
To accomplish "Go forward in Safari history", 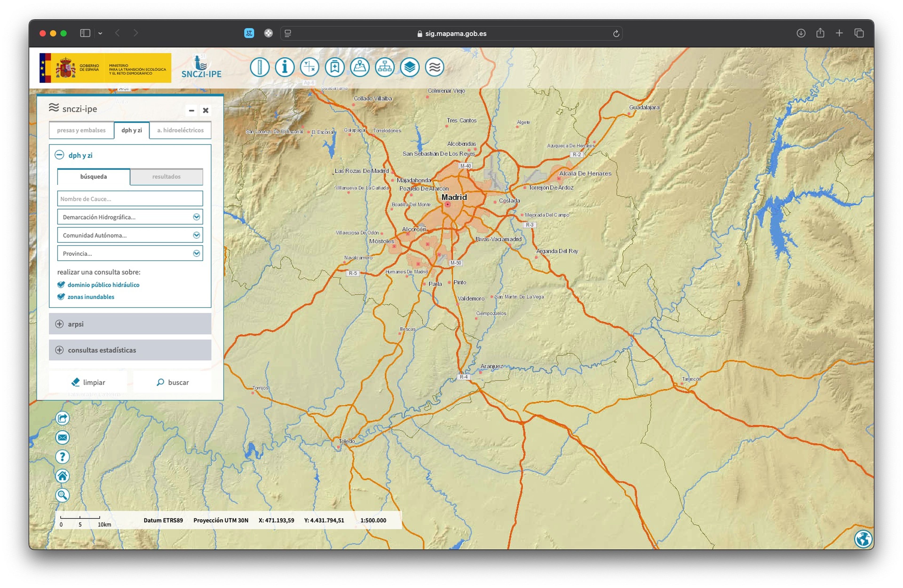I will [136, 33].
